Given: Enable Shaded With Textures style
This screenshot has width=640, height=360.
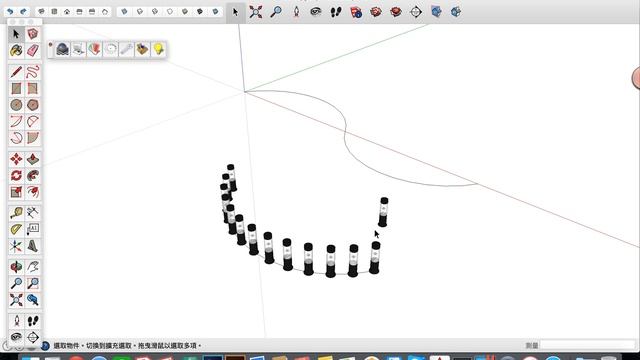Looking at the screenshot, I should coord(200,12).
